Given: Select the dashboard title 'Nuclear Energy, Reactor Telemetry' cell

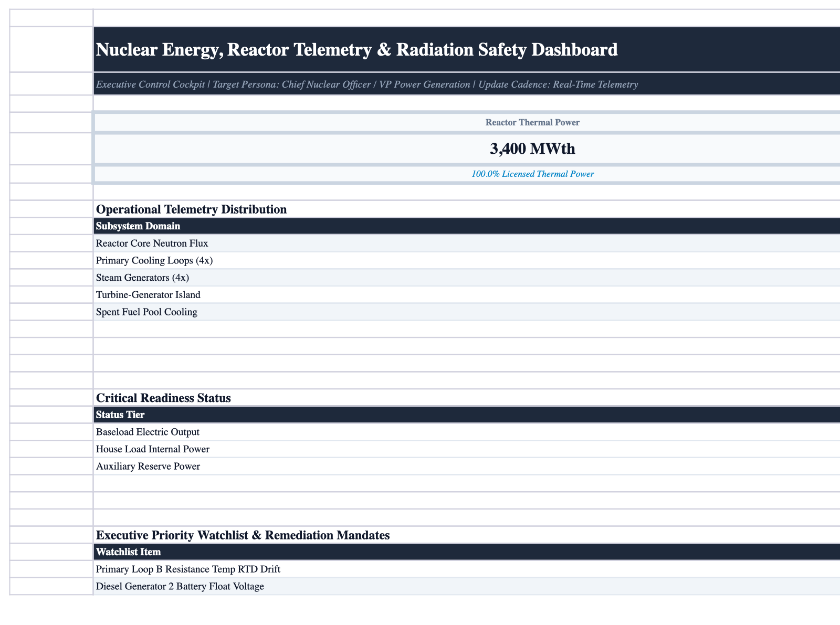Looking at the screenshot, I should click(467, 49).
